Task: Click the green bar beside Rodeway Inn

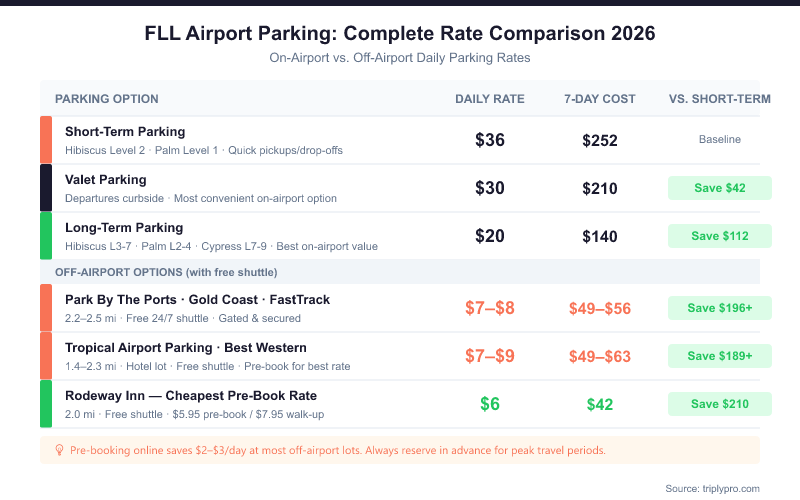Action: point(46,404)
